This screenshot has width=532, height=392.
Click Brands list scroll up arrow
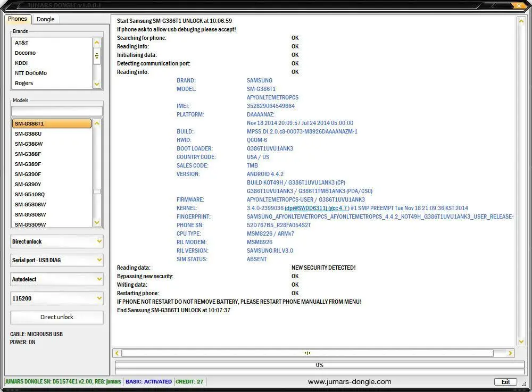97,43
